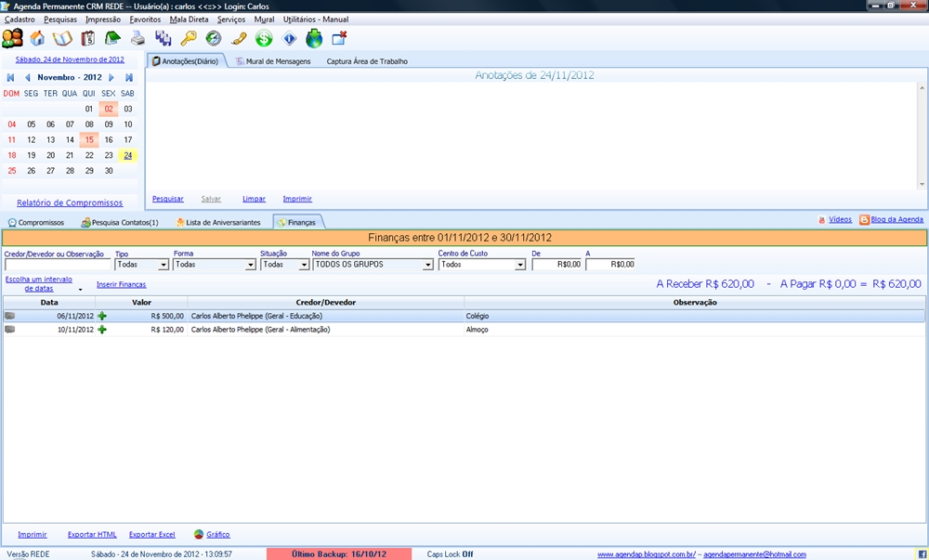This screenshot has width=929, height=560.
Task: Switch to Lista de Aniversariantes tab
Action: tap(218, 223)
